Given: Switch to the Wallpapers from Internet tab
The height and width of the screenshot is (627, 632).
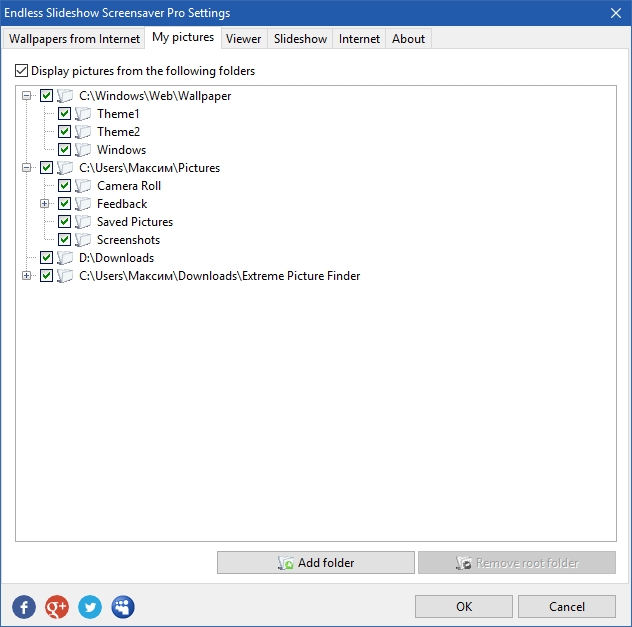Looking at the screenshot, I should (74, 39).
